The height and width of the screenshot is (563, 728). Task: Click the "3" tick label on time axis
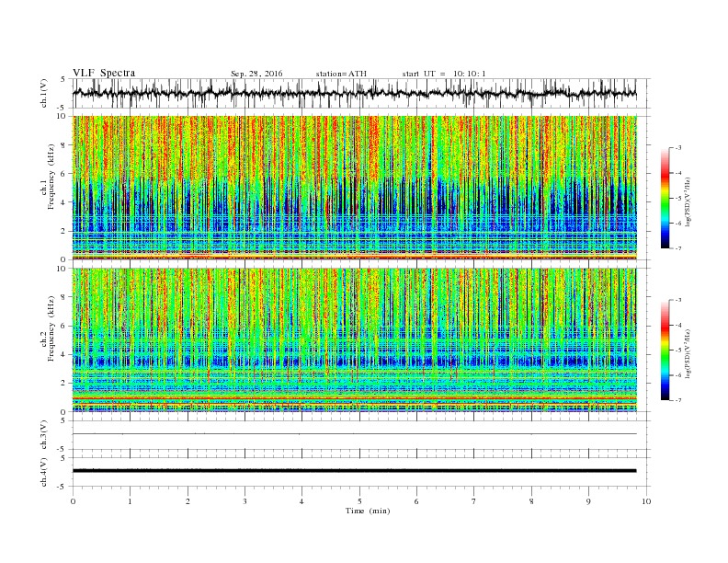[245, 501]
